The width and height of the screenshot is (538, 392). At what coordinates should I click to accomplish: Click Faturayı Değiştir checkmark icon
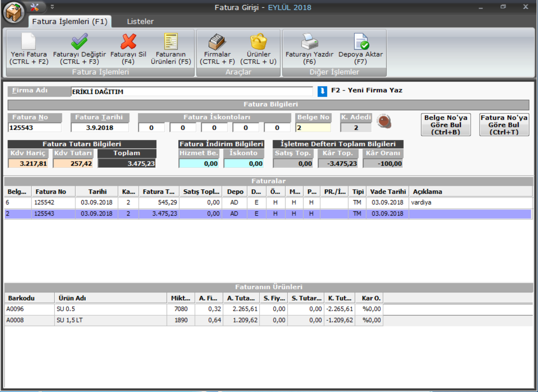click(x=79, y=42)
